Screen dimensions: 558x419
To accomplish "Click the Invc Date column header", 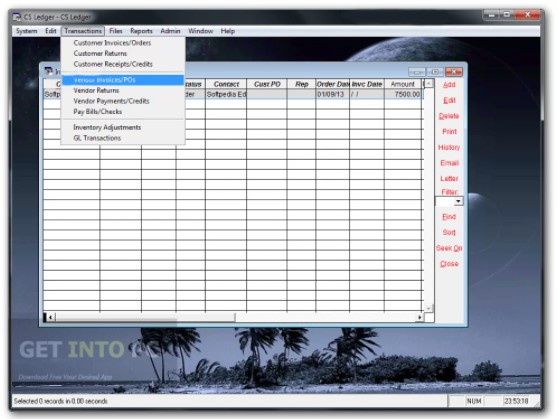I will click(x=367, y=84).
